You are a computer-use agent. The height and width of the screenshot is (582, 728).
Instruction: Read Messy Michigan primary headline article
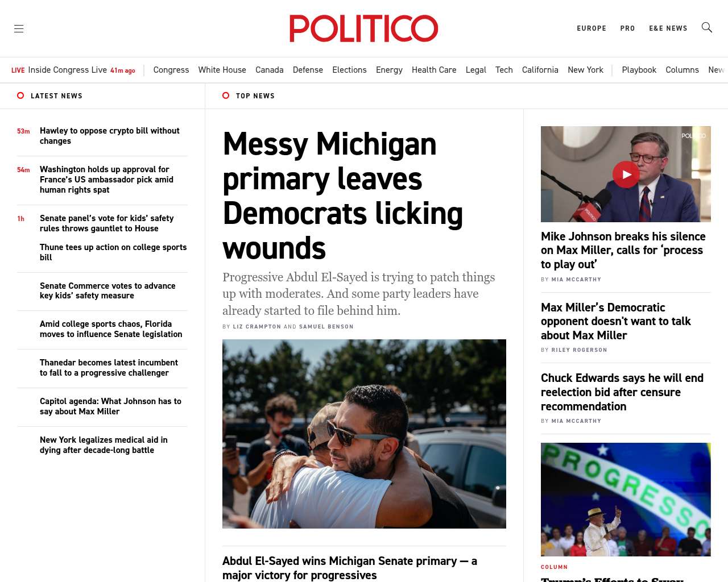click(x=343, y=196)
